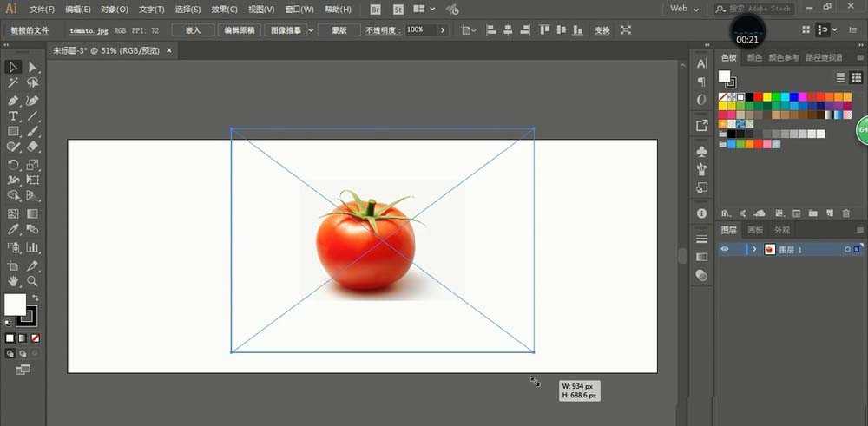
Task: Select the Eraser tool
Action: click(x=33, y=147)
